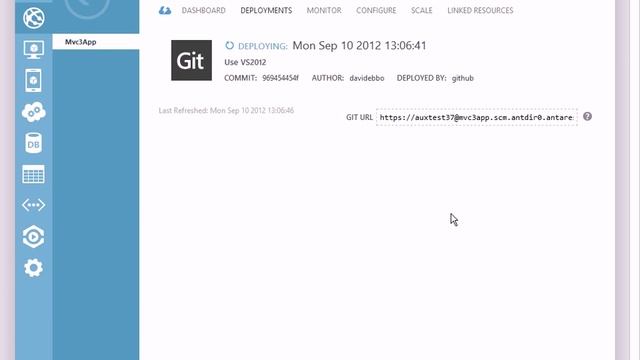Screen dimensions: 640x360
Task: Click the 'Use VS2012' commit message
Action: [x=245, y=62]
